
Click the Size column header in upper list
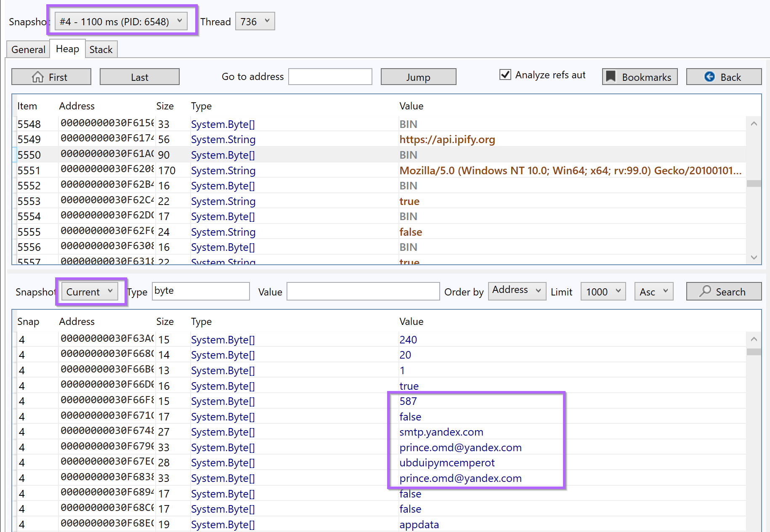click(x=165, y=106)
